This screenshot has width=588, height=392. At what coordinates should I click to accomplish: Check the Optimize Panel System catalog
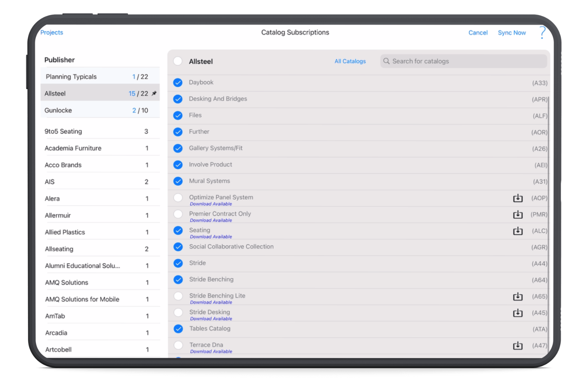(x=178, y=197)
